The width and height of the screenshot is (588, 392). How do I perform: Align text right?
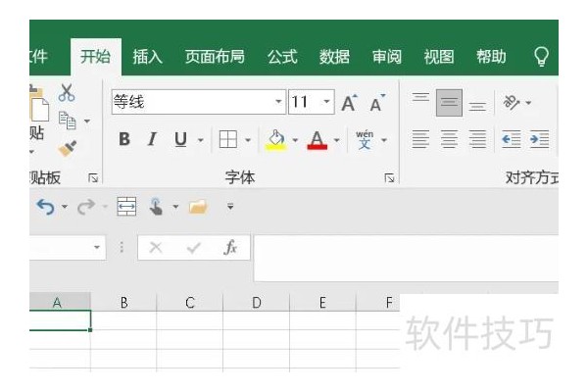coord(477,139)
